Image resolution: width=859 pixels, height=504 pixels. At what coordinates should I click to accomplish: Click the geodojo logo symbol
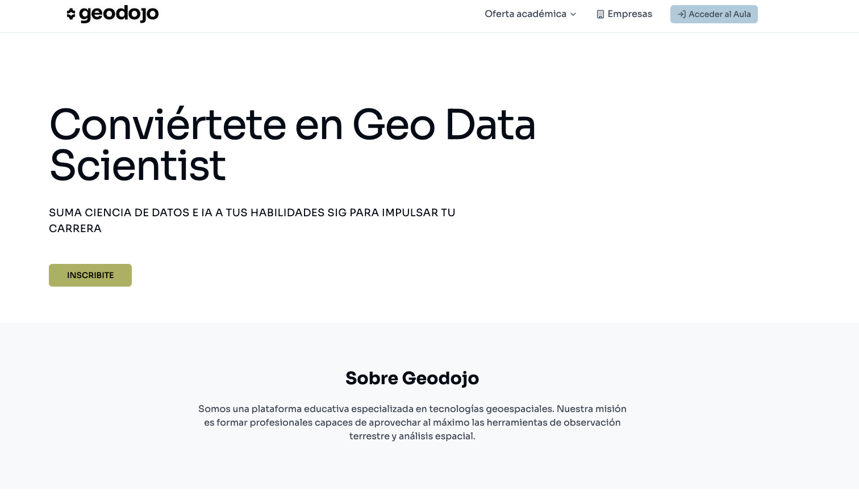pyautogui.click(x=71, y=14)
